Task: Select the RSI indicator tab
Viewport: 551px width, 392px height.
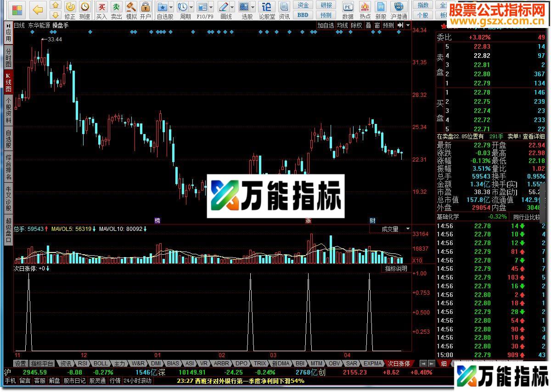Action: point(83,363)
